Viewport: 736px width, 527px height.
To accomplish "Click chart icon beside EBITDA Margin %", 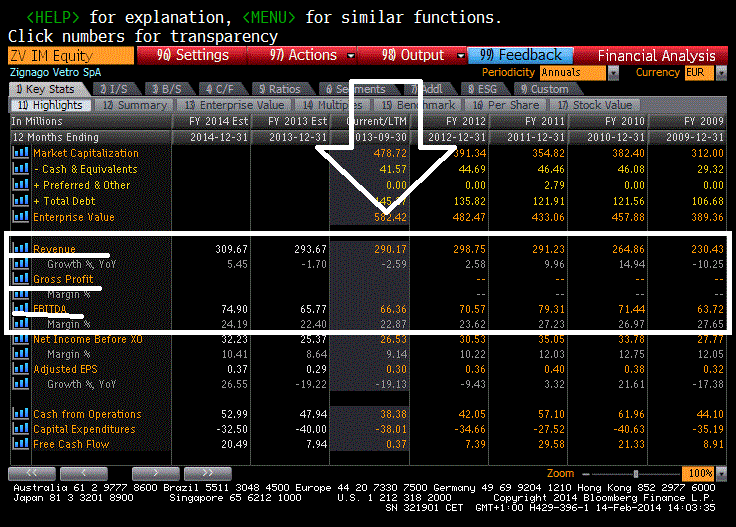I will pos(21,323).
